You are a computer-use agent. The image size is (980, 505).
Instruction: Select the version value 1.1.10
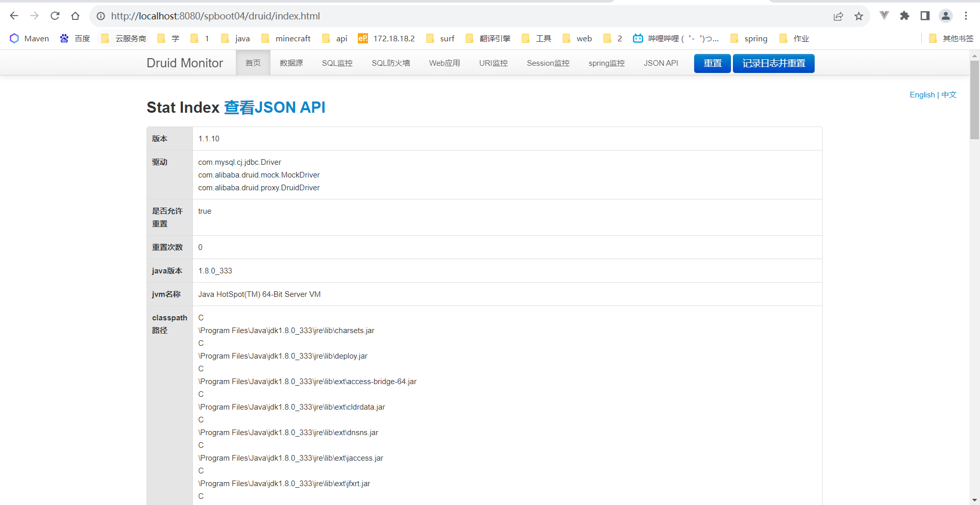click(x=209, y=139)
